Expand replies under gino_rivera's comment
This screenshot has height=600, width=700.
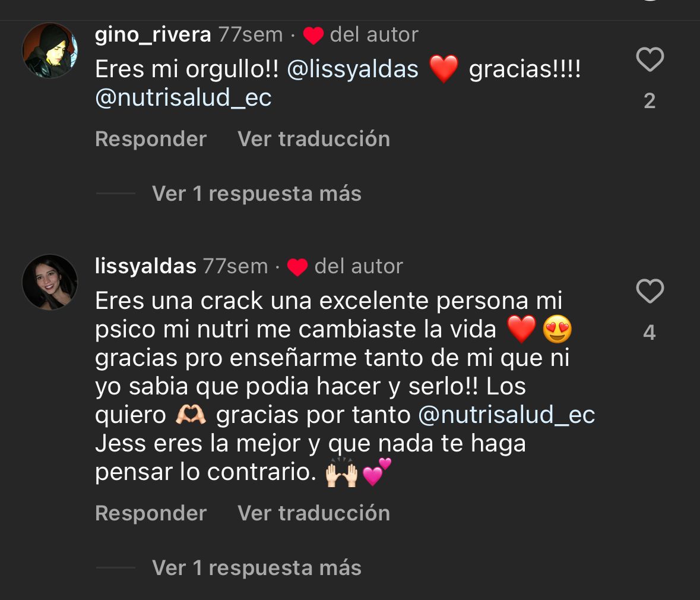(256, 194)
